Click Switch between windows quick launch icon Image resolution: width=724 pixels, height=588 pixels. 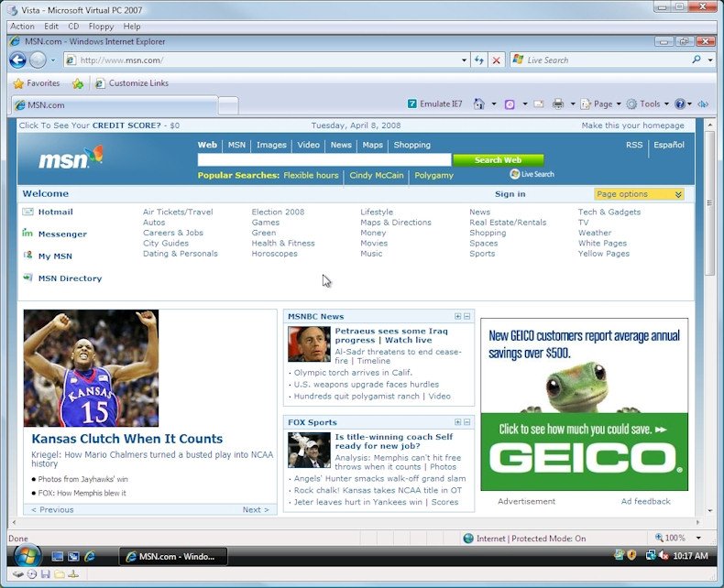(x=73, y=557)
